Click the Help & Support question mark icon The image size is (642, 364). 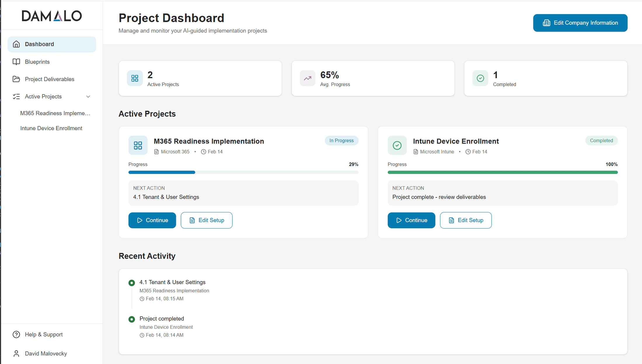[16, 335]
